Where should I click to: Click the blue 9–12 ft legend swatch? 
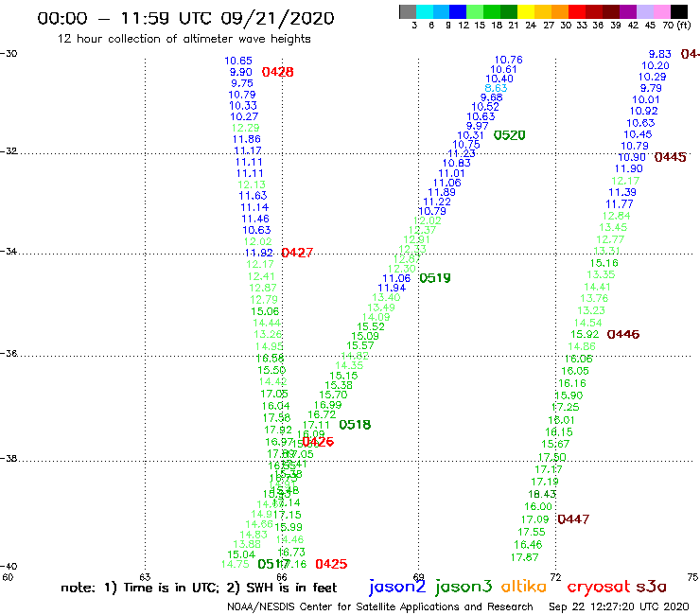458,11
